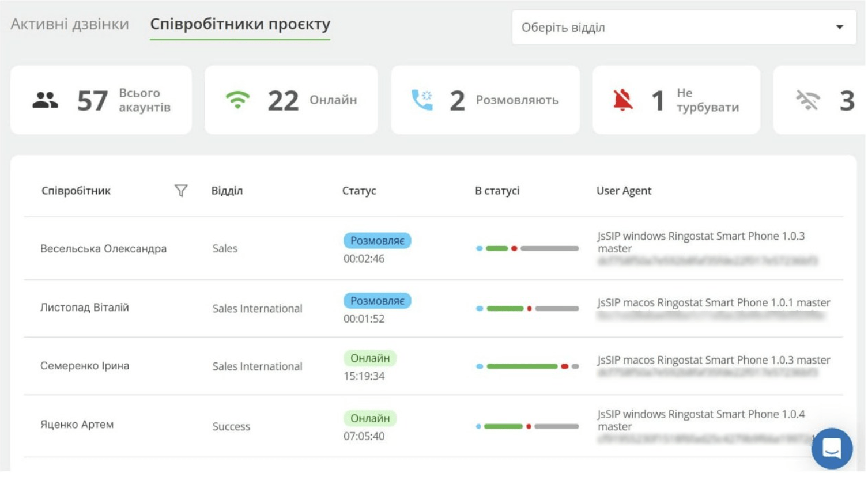Click the grey crossed Wi-Fi offline icon

[808, 100]
